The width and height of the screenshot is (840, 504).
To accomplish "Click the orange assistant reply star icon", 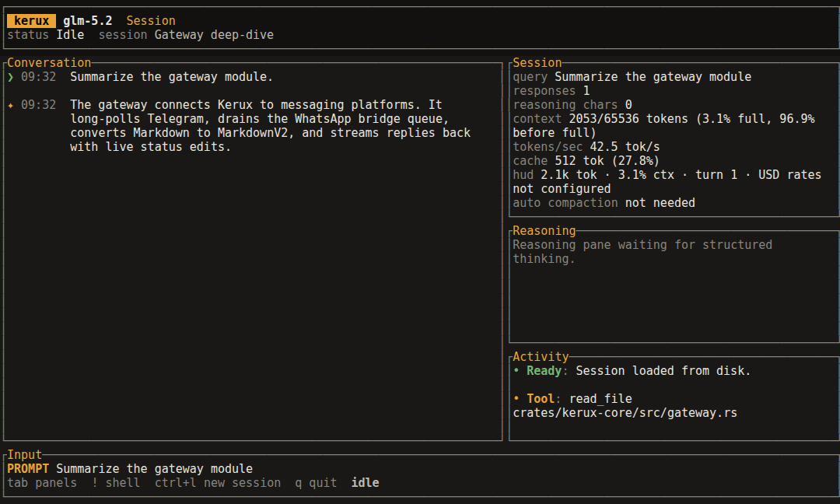I will [x=10, y=105].
